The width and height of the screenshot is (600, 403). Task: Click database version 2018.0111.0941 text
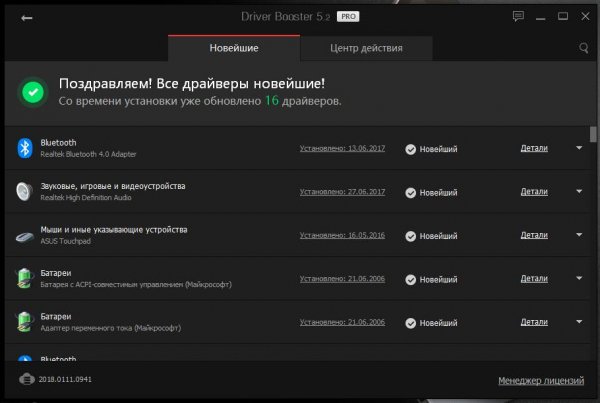65,379
